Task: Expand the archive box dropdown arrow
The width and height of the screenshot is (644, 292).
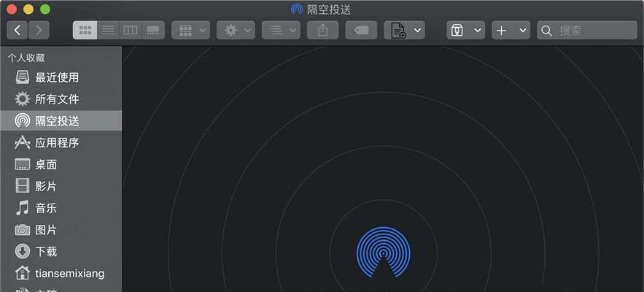Action: pos(477,31)
